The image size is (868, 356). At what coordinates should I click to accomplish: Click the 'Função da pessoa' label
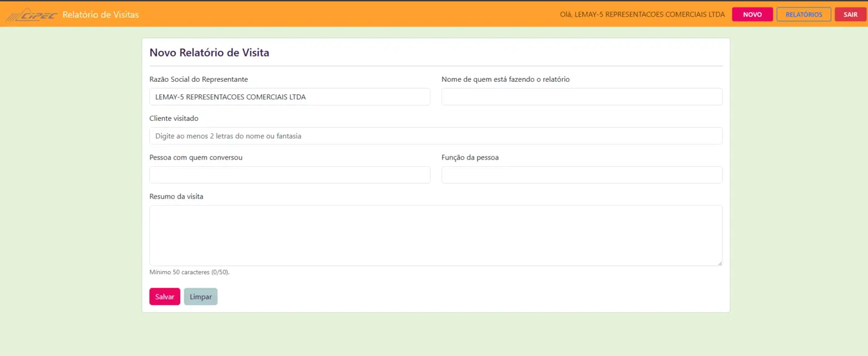coord(470,158)
